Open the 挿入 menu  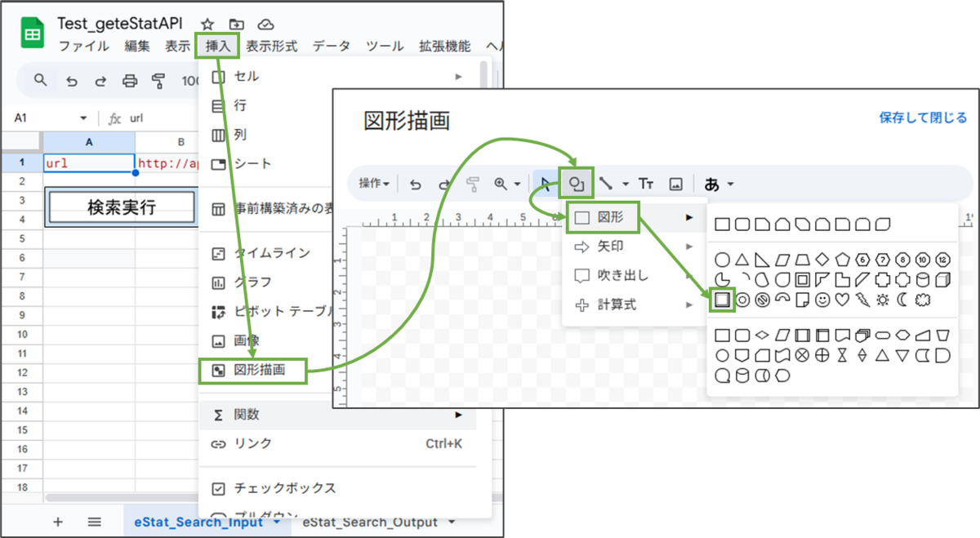point(217,47)
